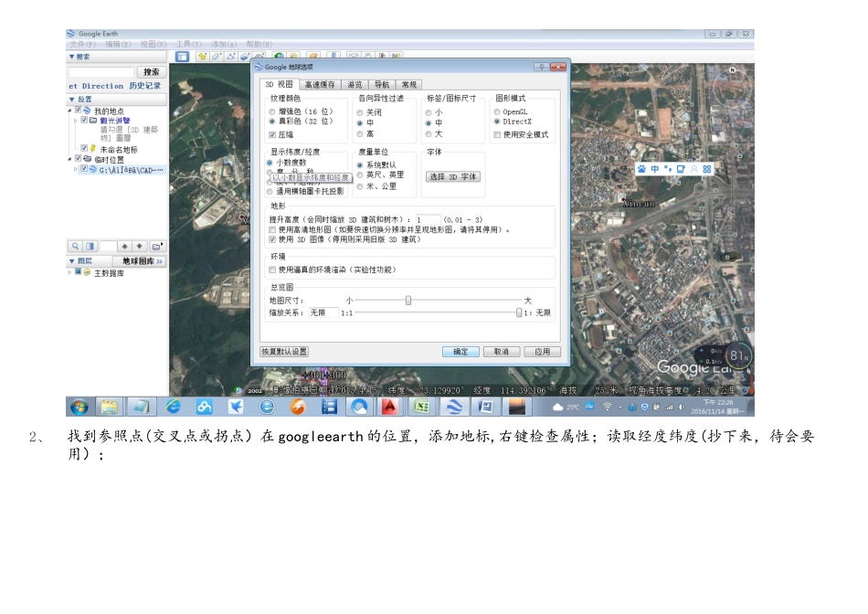Image resolution: width=868 pixels, height=614 pixels.
Task: Click the wifi icon in system tray
Action: 607,407
